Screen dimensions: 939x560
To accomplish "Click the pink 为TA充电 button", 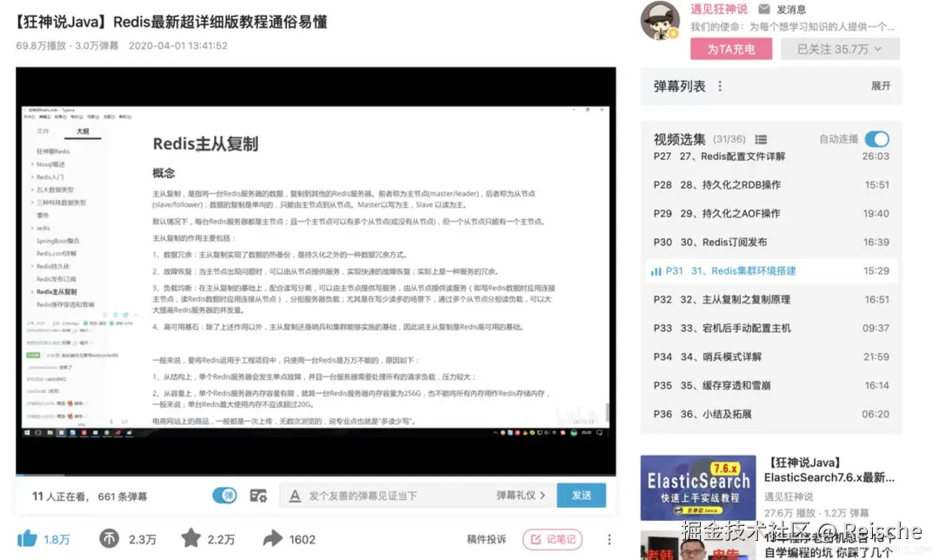I will pos(730,49).
